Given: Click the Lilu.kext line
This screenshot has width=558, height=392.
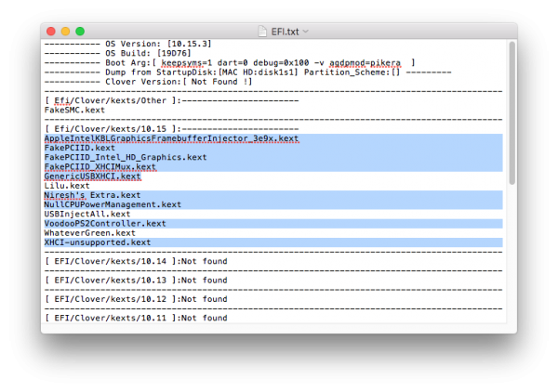Looking at the screenshot, I should click(x=66, y=186).
